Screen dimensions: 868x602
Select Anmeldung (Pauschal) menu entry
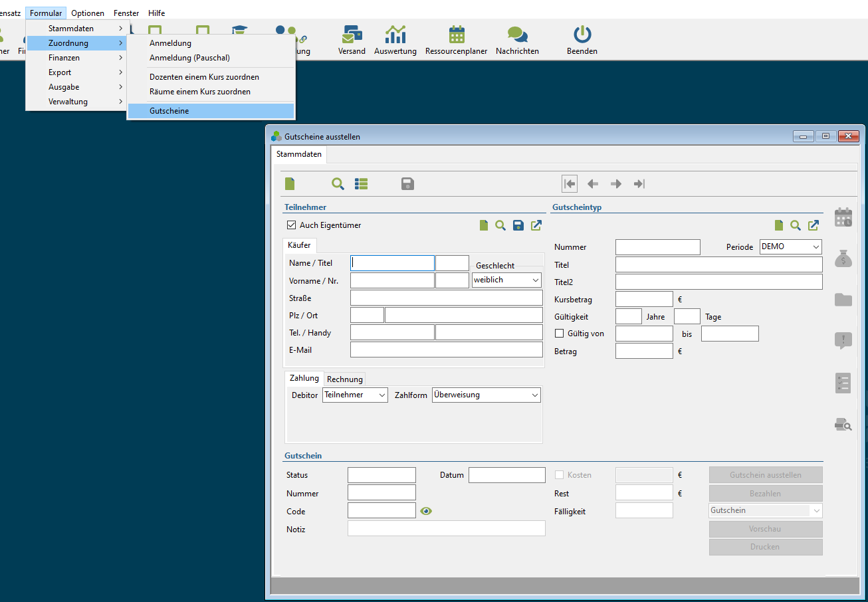point(211,58)
